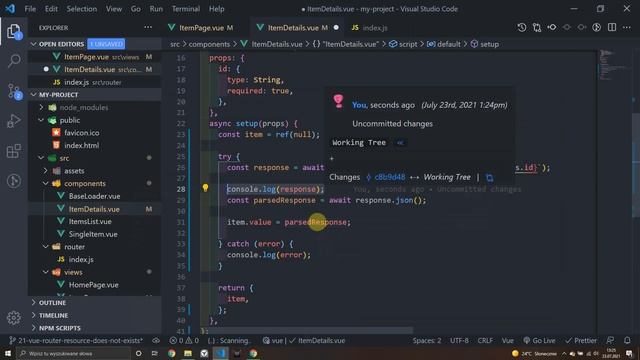
Task: Copy commit SHA icon in GitLens hover
Action: (489, 178)
